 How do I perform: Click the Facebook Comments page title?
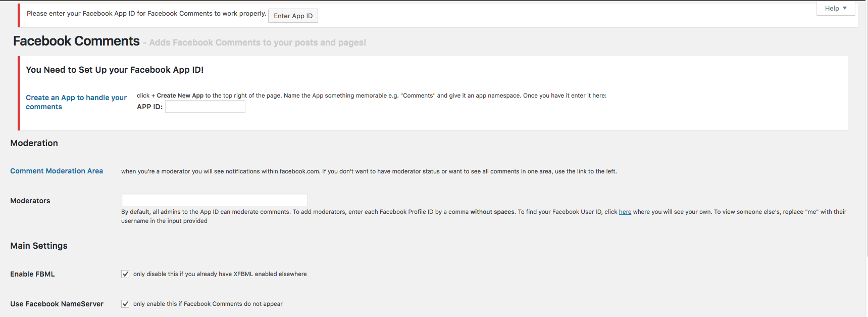[76, 41]
